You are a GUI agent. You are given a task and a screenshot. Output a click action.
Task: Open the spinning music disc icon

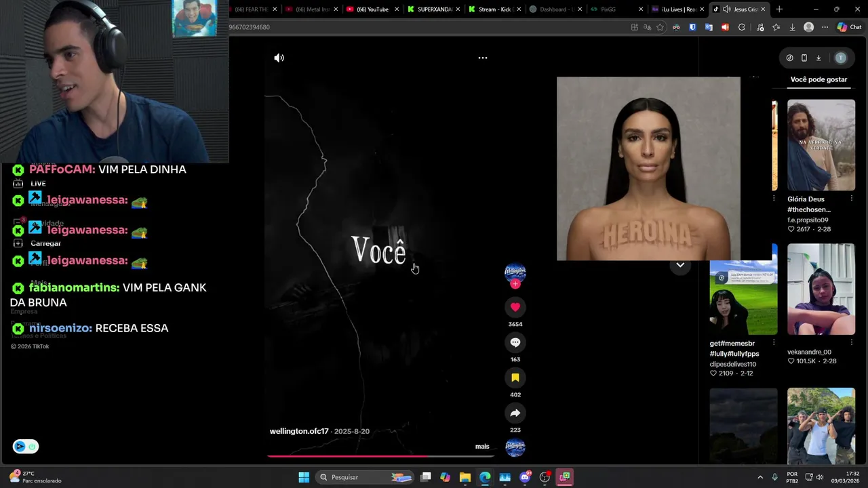pyautogui.click(x=515, y=447)
